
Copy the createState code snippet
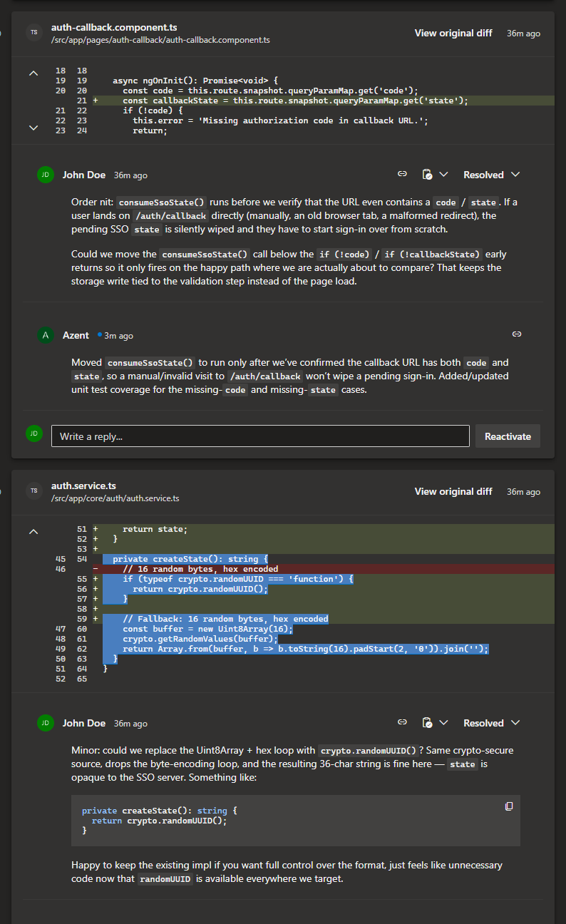508,806
